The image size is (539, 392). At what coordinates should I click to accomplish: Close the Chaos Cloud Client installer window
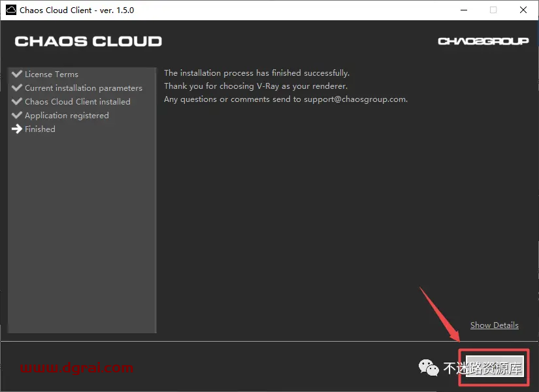tap(523, 10)
